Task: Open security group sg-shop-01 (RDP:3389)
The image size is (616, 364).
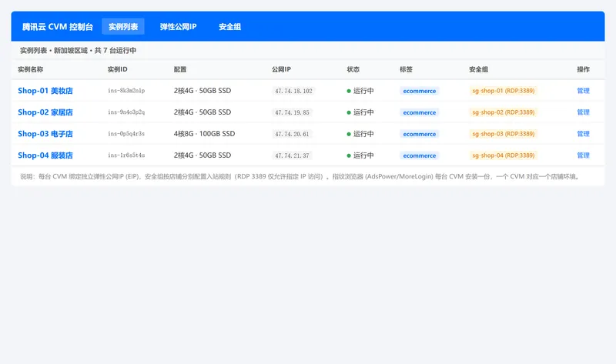Action: 504,91
